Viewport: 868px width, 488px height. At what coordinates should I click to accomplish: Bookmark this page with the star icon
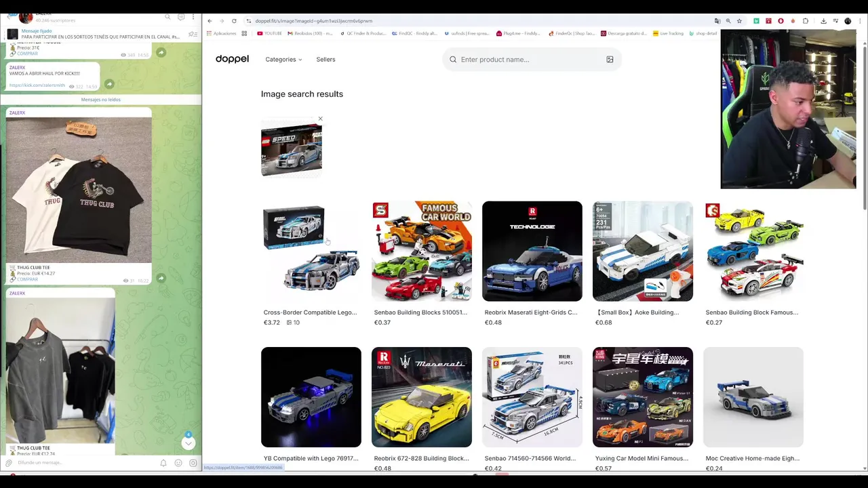point(739,21)
